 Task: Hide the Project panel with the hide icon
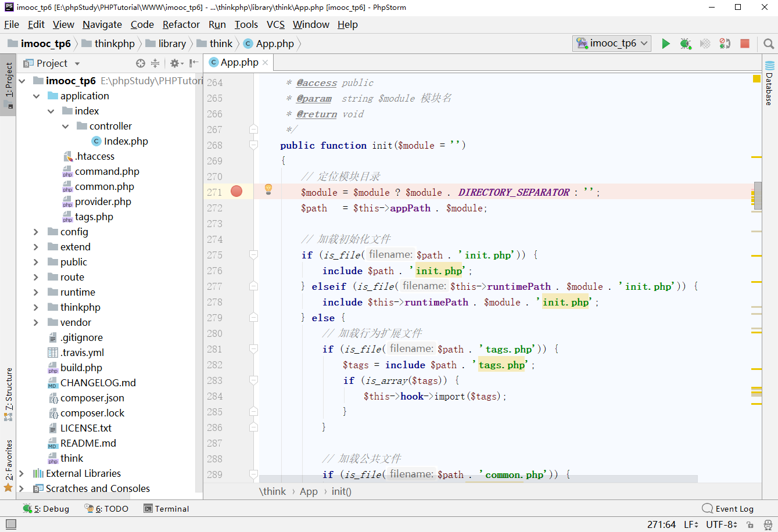click(x=194, y=63)
